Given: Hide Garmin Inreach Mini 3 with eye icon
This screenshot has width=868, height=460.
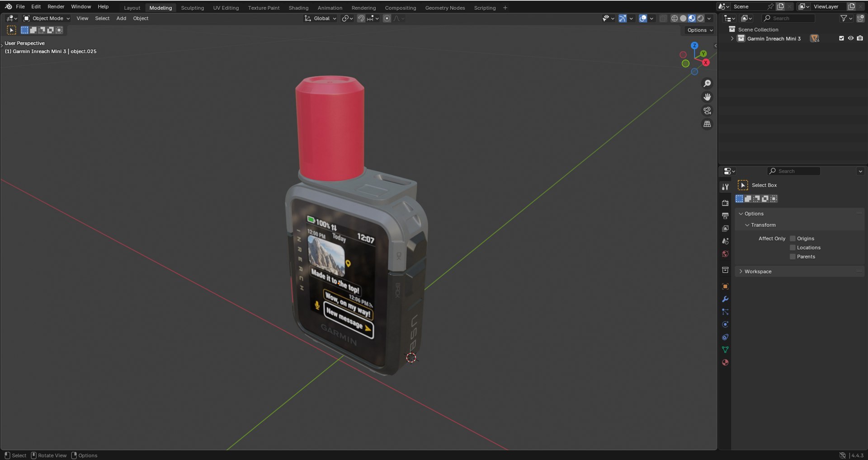Looking at the screenshot, I should 850,38.
